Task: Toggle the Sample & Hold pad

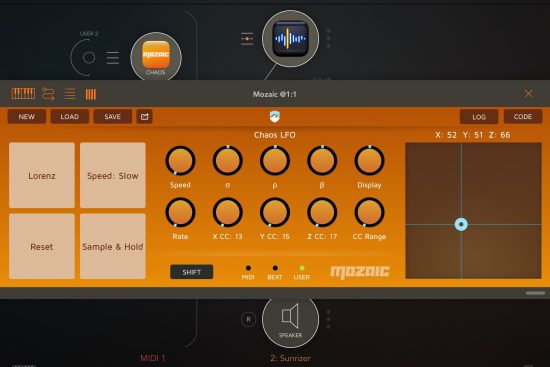Action: click(113, 246)
